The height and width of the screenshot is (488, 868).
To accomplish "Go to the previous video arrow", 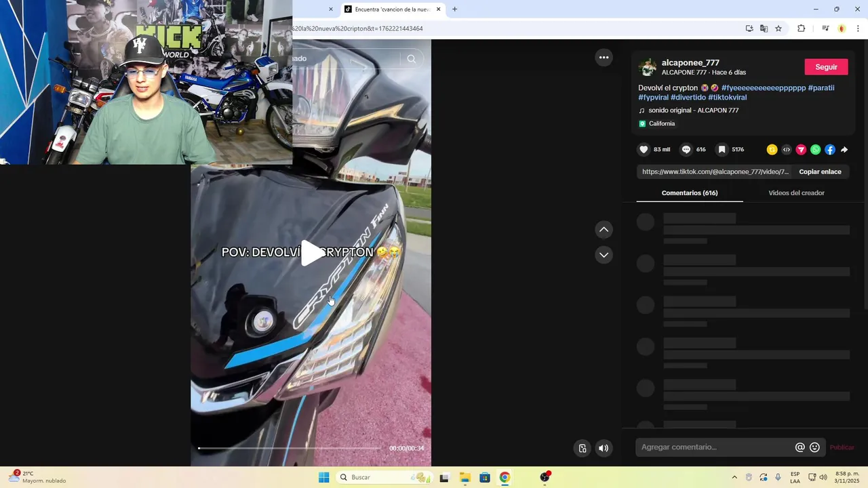I will coord(604,230).
